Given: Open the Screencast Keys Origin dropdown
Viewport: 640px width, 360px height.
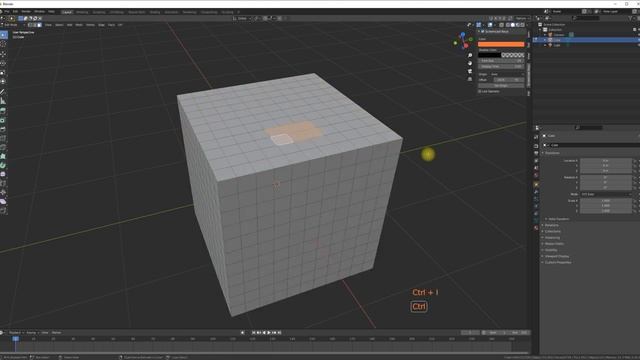Looking at the screenshot, I should [x=507, y=74].
